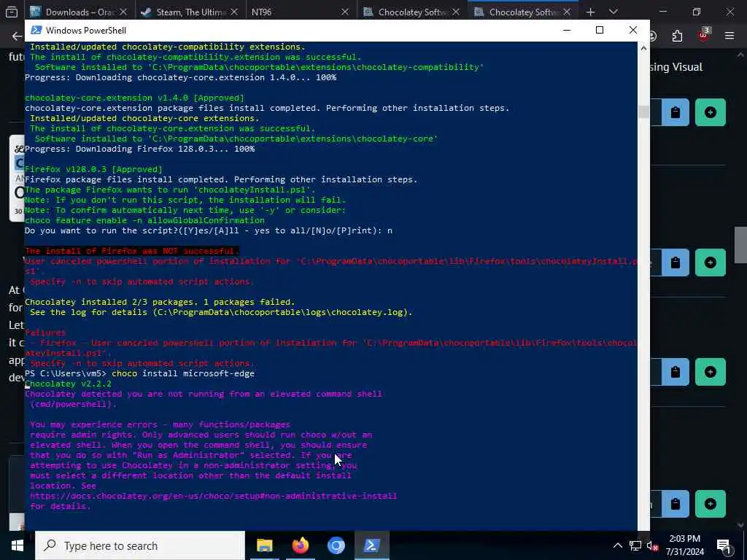The image size is (747, 560).
Task: Open Firefox View icon left of tabs
Action: 12,12
